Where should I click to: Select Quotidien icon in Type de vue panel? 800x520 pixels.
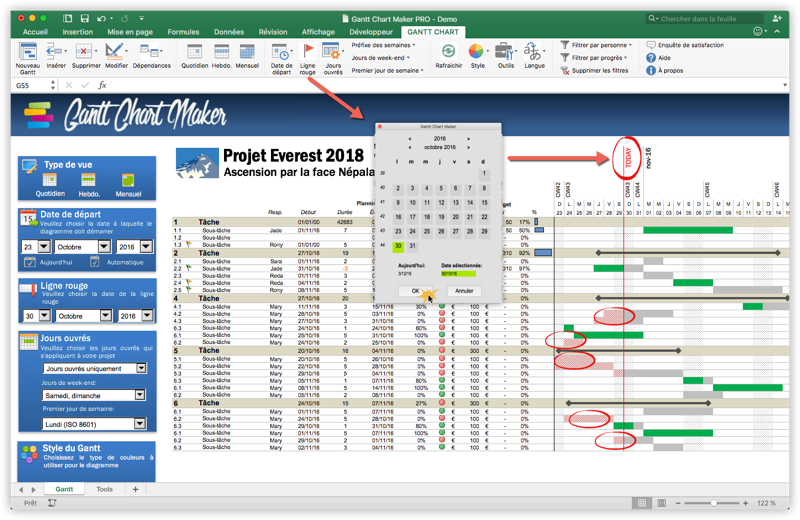coord(50,180)
